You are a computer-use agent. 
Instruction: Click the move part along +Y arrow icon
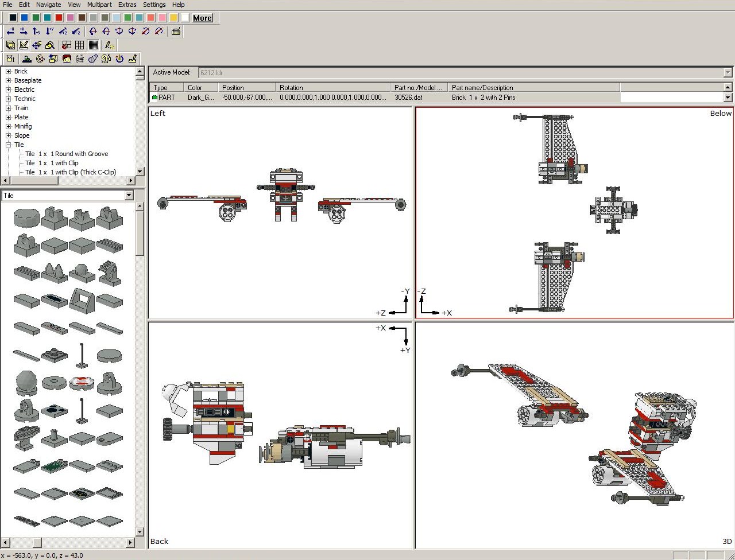click(49, 31)
